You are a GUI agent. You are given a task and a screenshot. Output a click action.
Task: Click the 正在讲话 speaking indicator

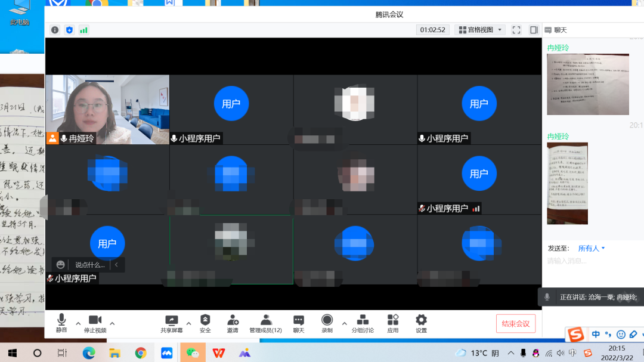(x=592, y=297)
